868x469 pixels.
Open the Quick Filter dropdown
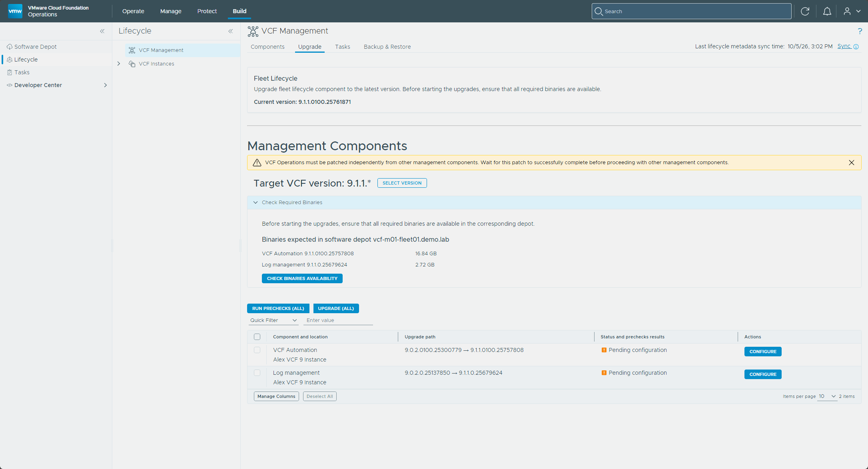tap(273, 320)
